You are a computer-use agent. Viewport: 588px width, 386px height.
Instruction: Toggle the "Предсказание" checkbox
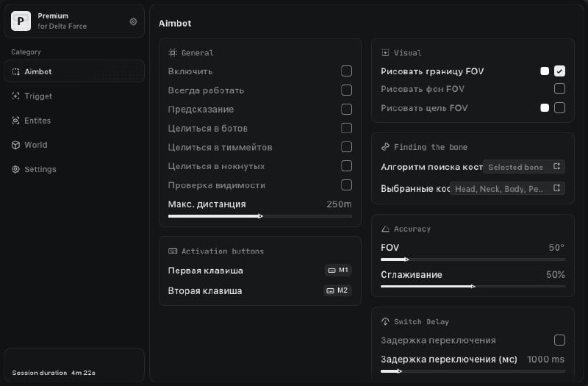[346, 109]
